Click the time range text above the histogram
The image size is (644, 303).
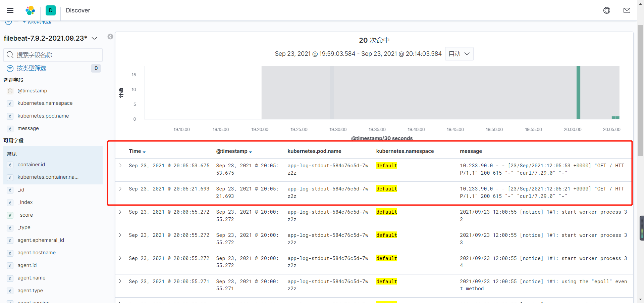coord(358,54)
